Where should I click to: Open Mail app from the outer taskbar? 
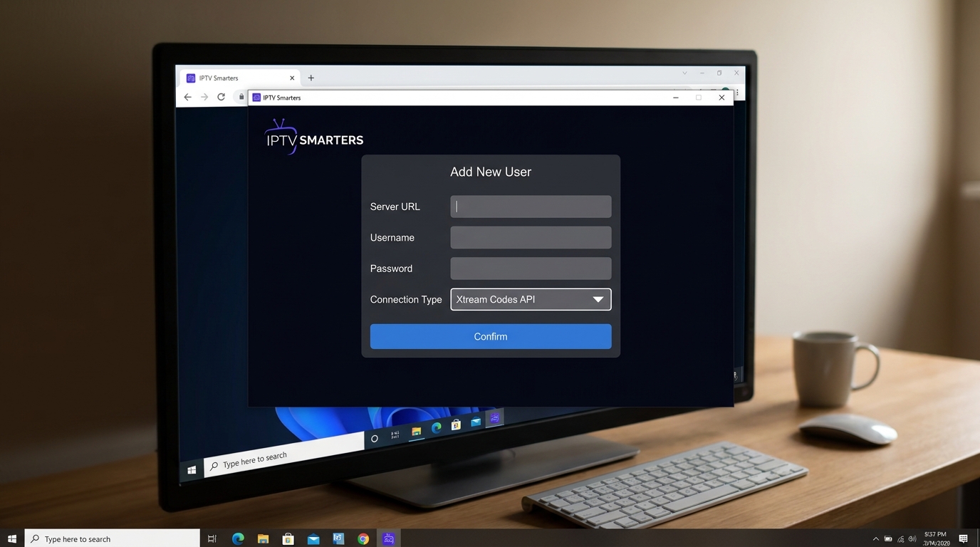click(313, 538)
